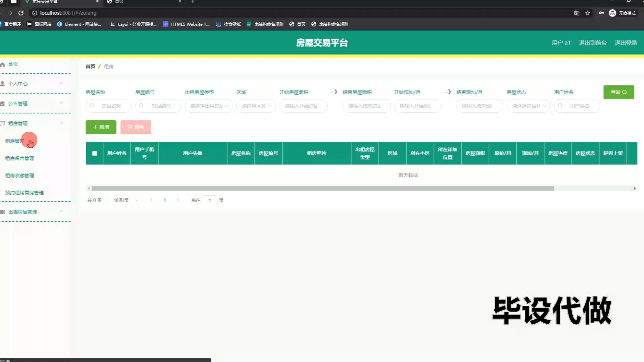The height and width of the screenshot is (362, 644).
Task: Open 出租房屋类型 dropdown
Action: coord(209,106)
